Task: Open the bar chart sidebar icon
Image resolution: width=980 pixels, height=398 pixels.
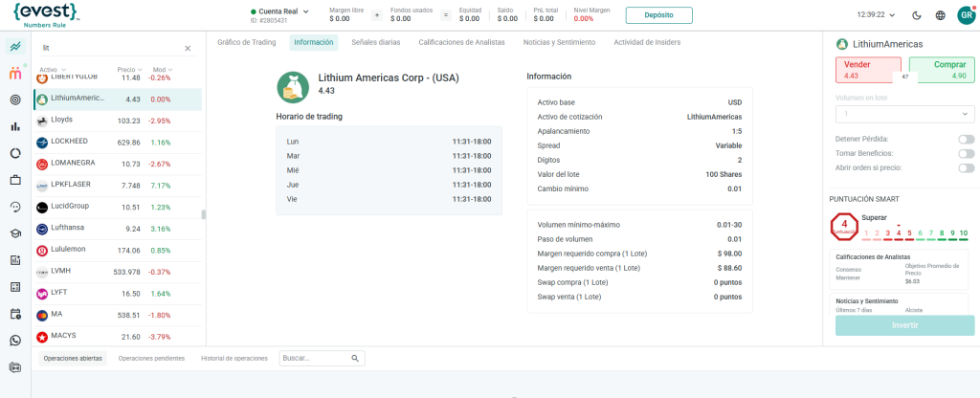Action: [x=15, y=126]
